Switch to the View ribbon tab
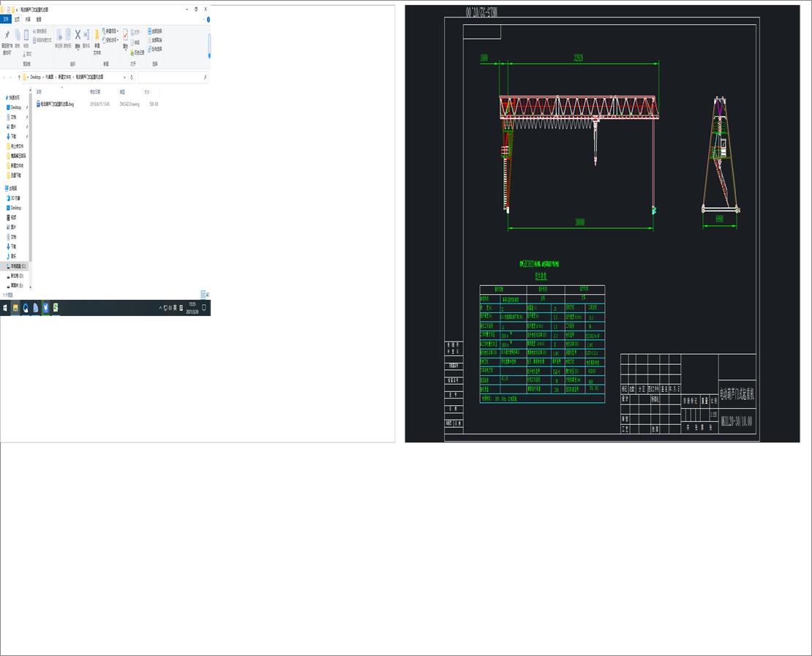The image size is (812, 656). (39, 20)
